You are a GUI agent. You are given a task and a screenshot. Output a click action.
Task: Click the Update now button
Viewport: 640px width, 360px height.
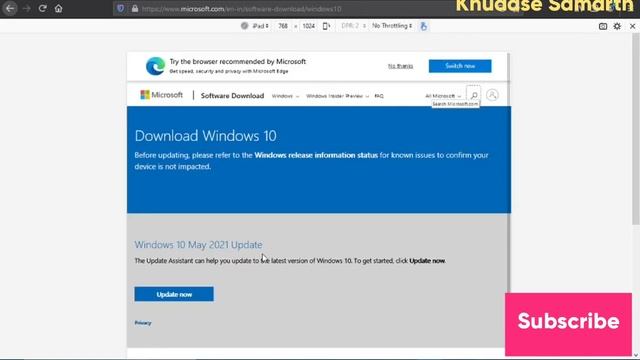[x=174, y=294]
